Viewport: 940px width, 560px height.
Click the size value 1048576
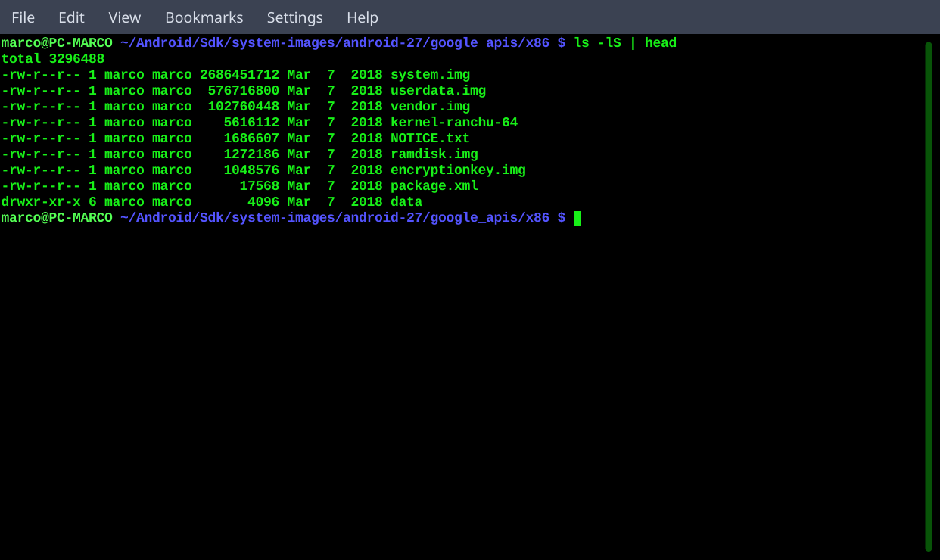pyautogui.click(x=251, y=170)
